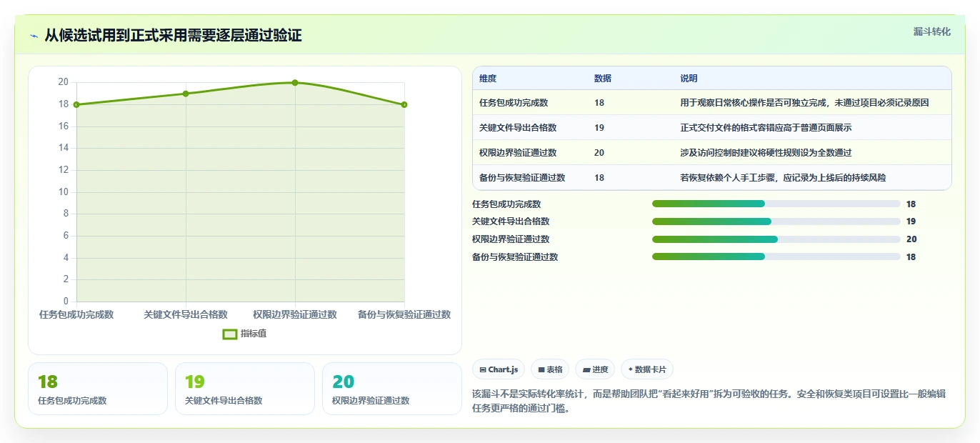Click the chart data point for 备份与恢复验证通过数
Viewport: 980px width, 443px height.
pyautogui.click(x=404, y=104)
